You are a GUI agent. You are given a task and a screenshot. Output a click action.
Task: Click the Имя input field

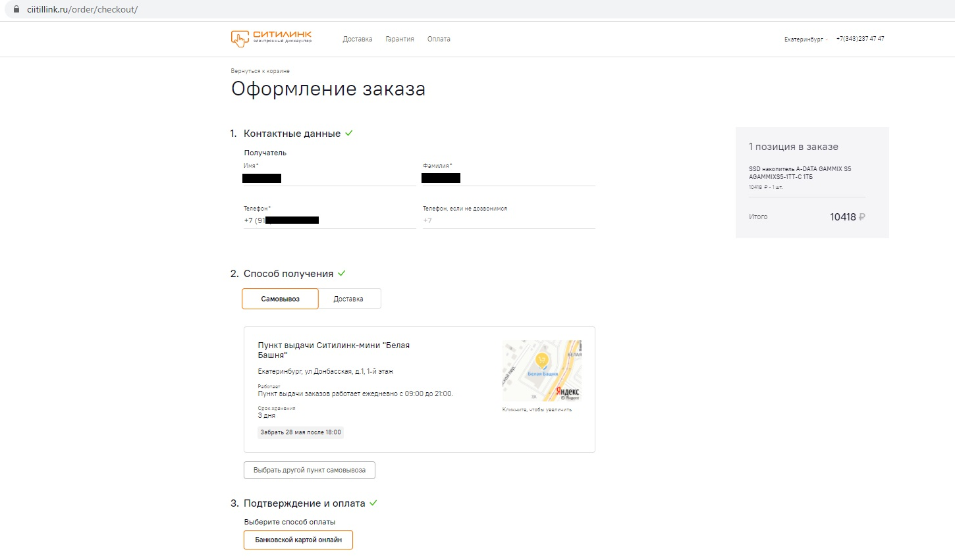(329, 178)
